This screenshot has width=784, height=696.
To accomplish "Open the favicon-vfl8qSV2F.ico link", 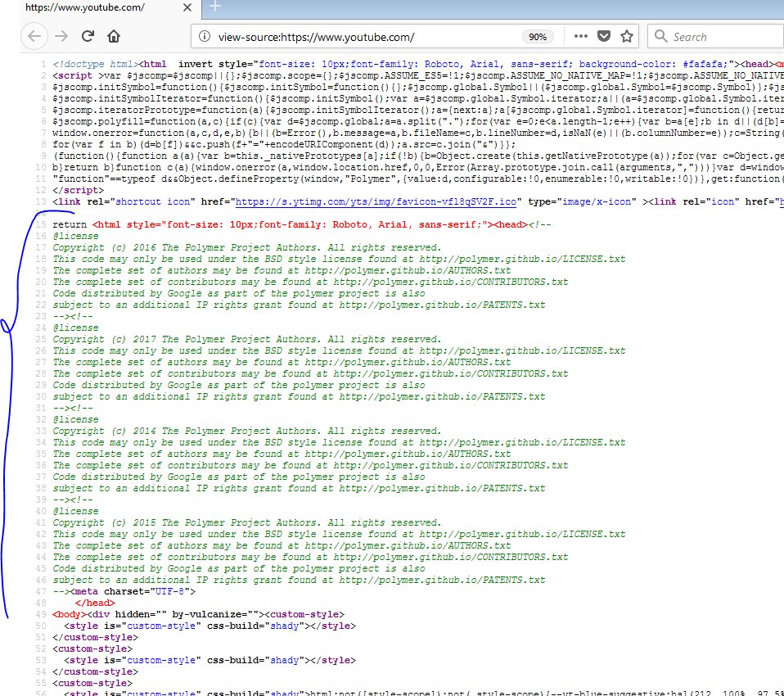I will [x=376, y=201].
